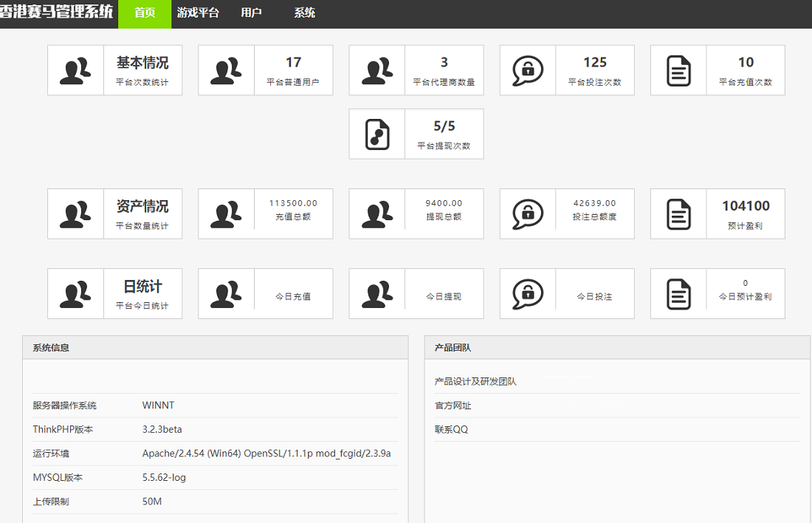Click the document icon for 平台充值次数
This screenshot has width=812, height=523.
coord(678,71)
